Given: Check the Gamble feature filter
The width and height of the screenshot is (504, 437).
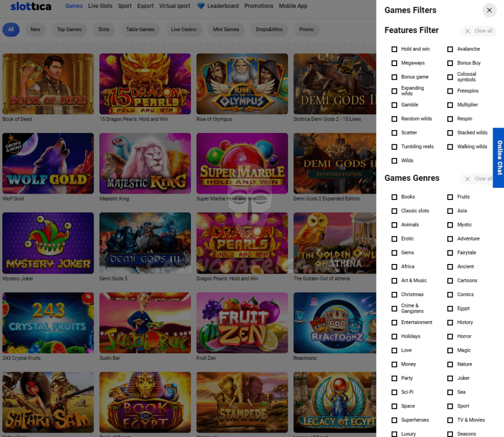Looking at the screenshot, I should pos(394,105).
